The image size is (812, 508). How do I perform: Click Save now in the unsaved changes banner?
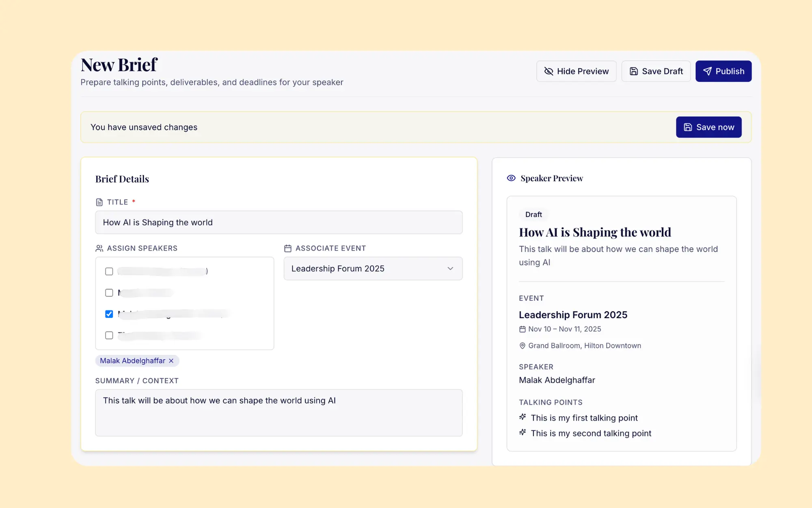pos(708,127)
